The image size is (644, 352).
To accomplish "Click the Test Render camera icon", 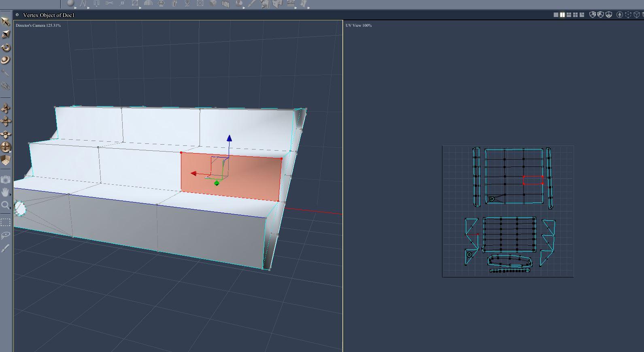I will [x=6, y=179].
